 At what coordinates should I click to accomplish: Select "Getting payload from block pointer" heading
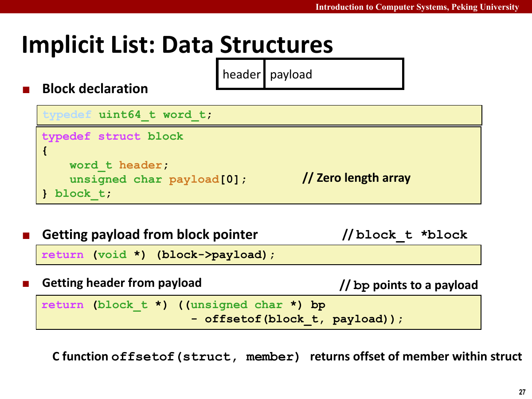150,235
